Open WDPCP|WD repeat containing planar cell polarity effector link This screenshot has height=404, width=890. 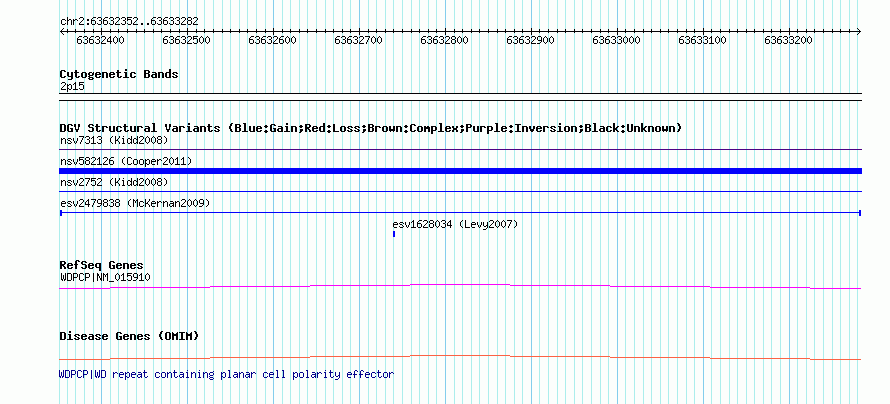click(x=226, y=374)
